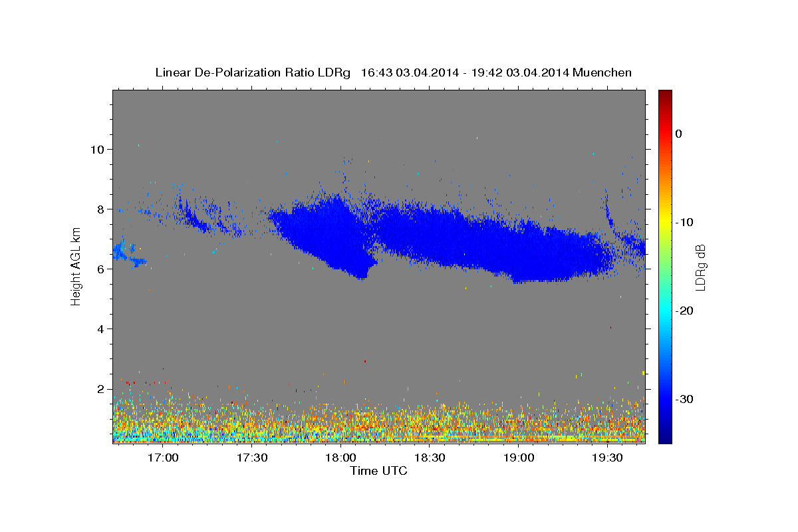Click the '19:00' time axis label
The height and width of the screenshot is (532, 798).
click(x=519, y=458)
